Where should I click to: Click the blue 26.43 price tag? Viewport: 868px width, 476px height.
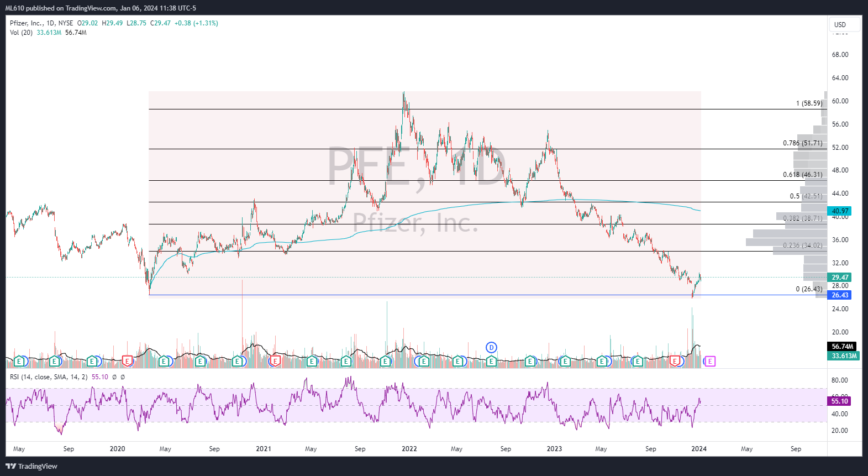point(839,295)
